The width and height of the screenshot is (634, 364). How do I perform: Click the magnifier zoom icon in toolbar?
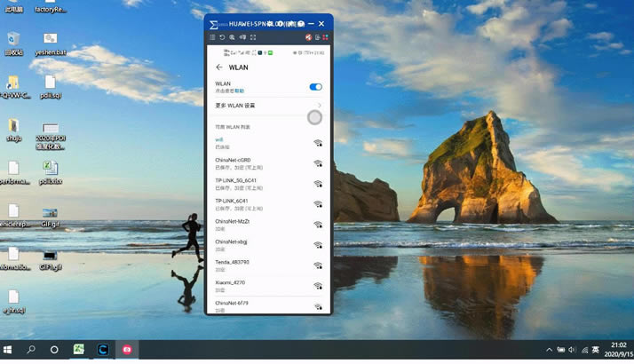pyautogui.click(x=232, y=37)
